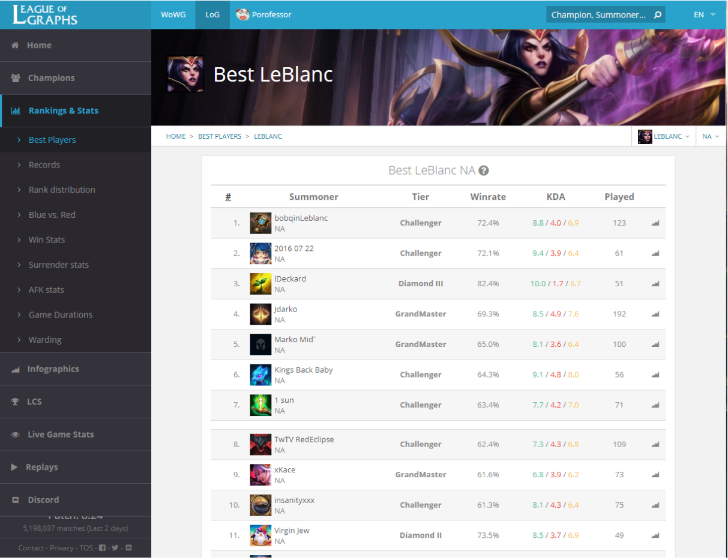Image resolution: width=728 pixels, height=560 pixels.
Task: Open the help icon beside Best LeBlanc NA
Action: click(x=484, y=170)
